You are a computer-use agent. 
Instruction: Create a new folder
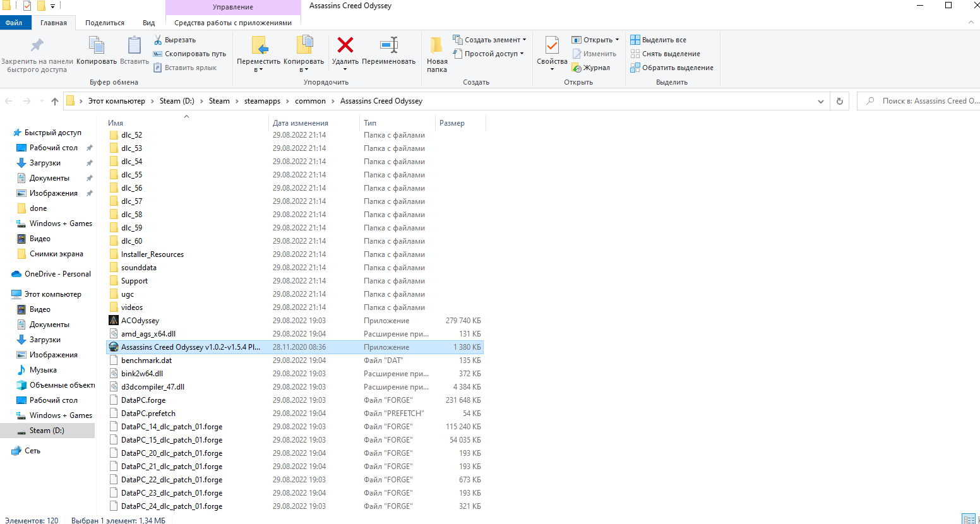pos(437,54)
